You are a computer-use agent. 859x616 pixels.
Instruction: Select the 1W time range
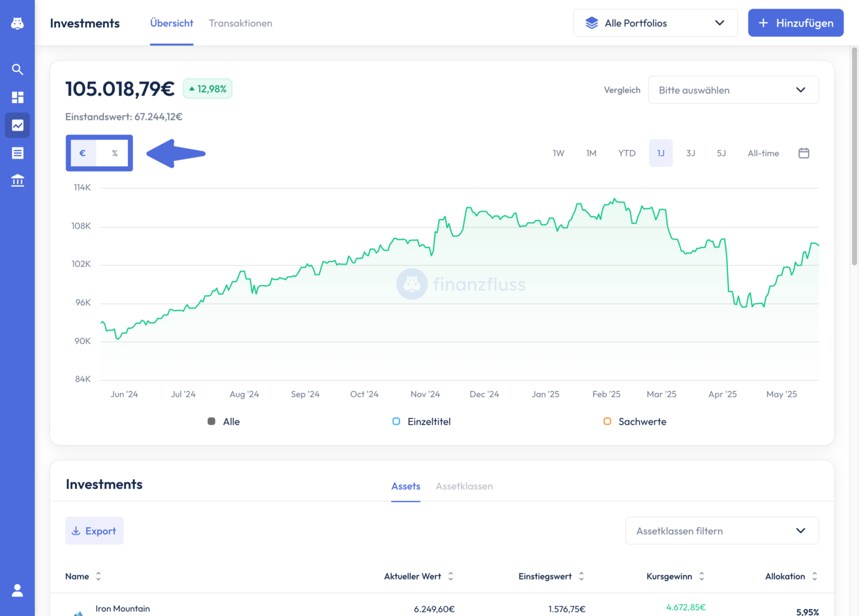(x=558, y=153)
